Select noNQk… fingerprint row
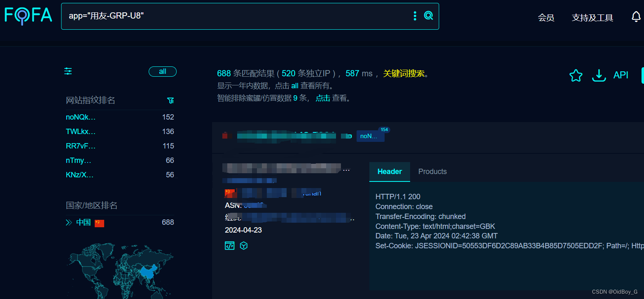 click(120, 117)
